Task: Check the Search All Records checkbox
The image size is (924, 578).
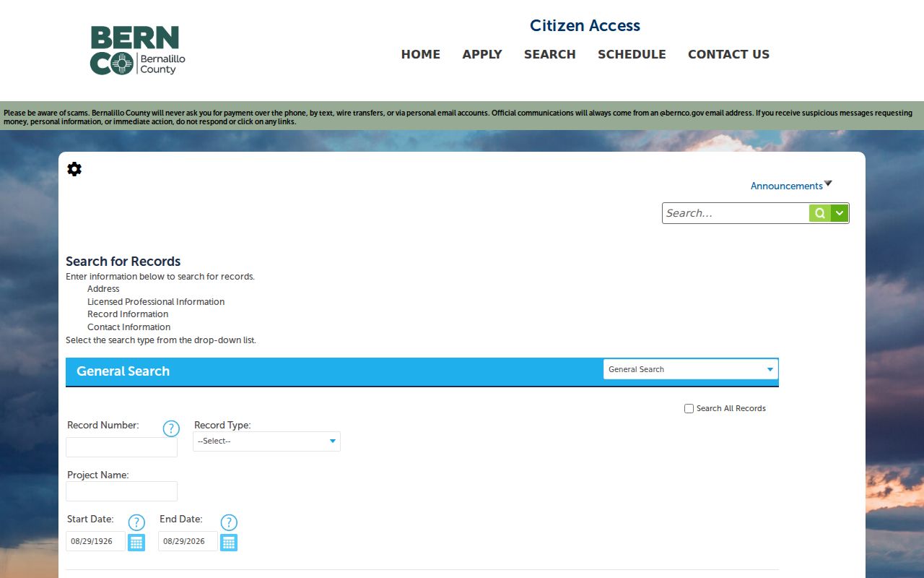Action: tap(689, 409)
